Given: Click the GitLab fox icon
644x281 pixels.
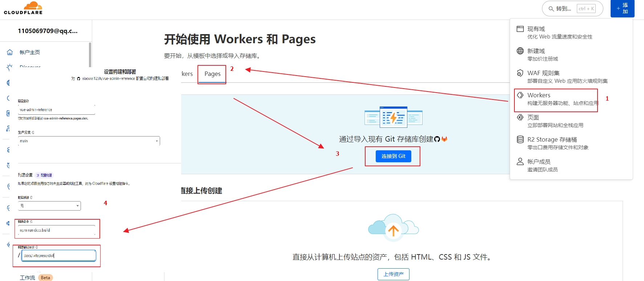Looking at the screenshot, I should click(x=444, y=139).
